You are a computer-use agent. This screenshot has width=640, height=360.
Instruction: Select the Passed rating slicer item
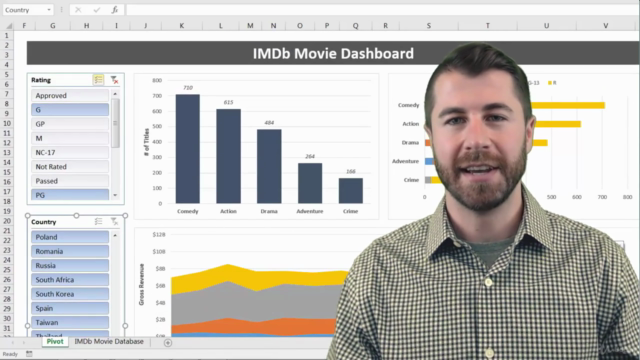(70, 181)
